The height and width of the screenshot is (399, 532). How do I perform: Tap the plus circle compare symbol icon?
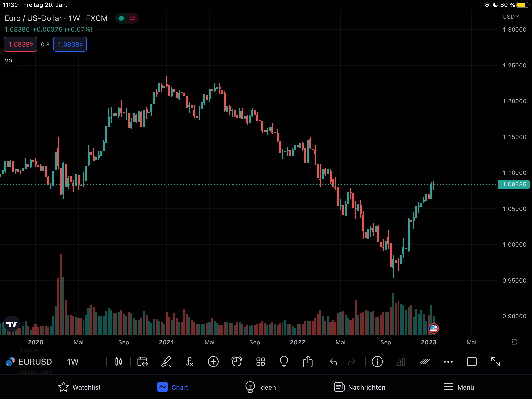(x=213, y=362)
